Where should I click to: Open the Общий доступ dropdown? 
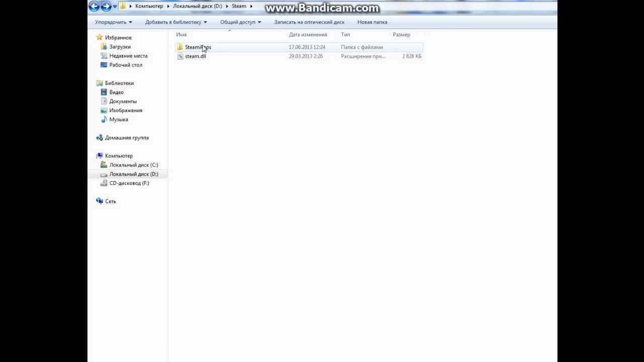(x=240, y=22)
